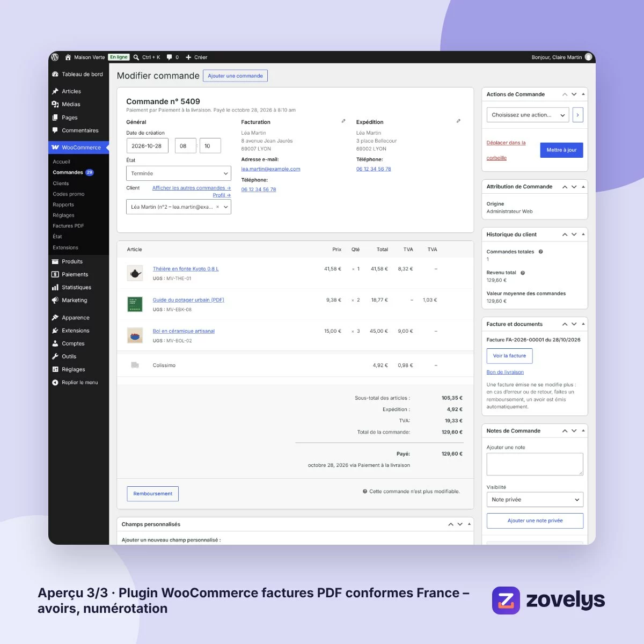Toggle the Champs personnalisés panel
The width and height of the screenshot is (644, 644).
pyautogui.click(x=469, y=524)
